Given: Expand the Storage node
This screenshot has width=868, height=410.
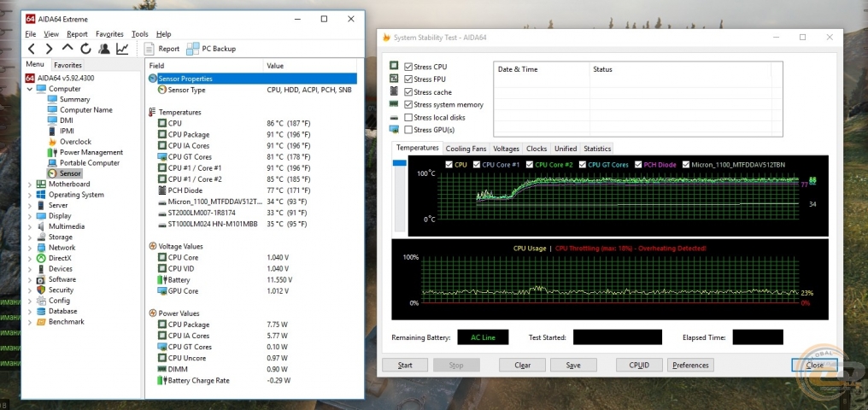Looking at the screenshot, I should pos(29,237).
